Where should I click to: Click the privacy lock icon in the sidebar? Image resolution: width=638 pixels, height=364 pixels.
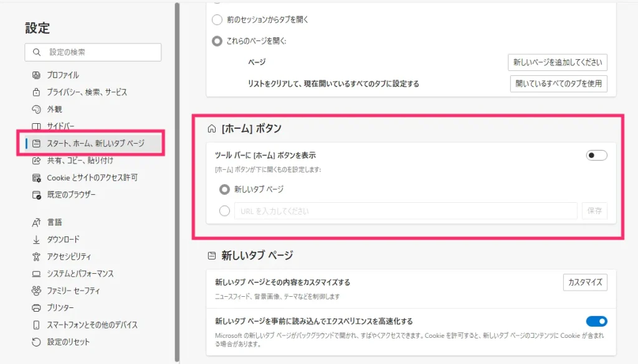coord(36,92)
